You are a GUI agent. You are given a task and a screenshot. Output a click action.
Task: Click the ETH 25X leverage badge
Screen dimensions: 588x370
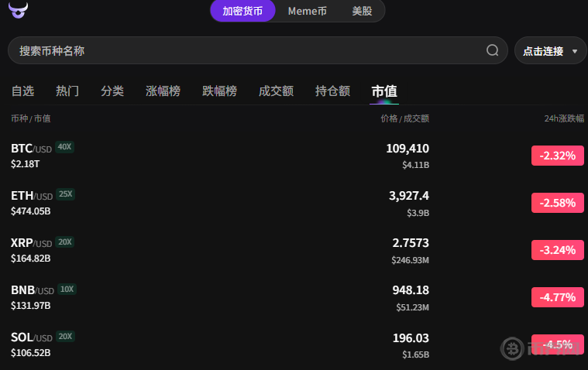[x=65, y=194]
